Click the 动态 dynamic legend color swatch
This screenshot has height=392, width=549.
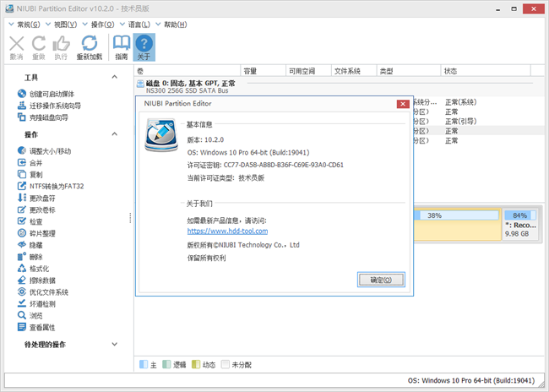point(196,364)
